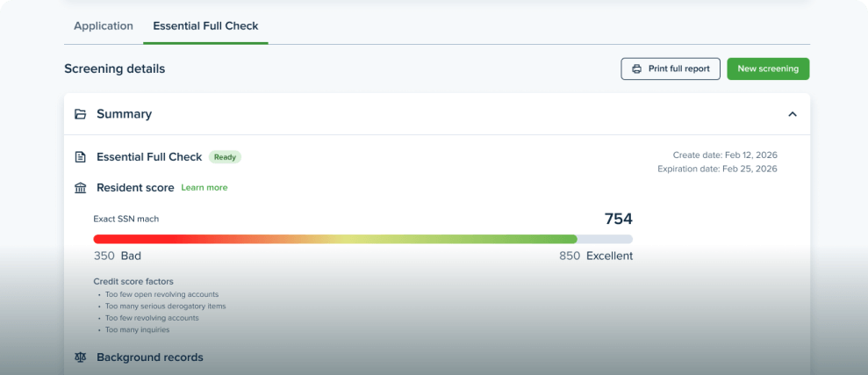Collapse the Summary section chevron
868x375 pixels.
[792, 114]
